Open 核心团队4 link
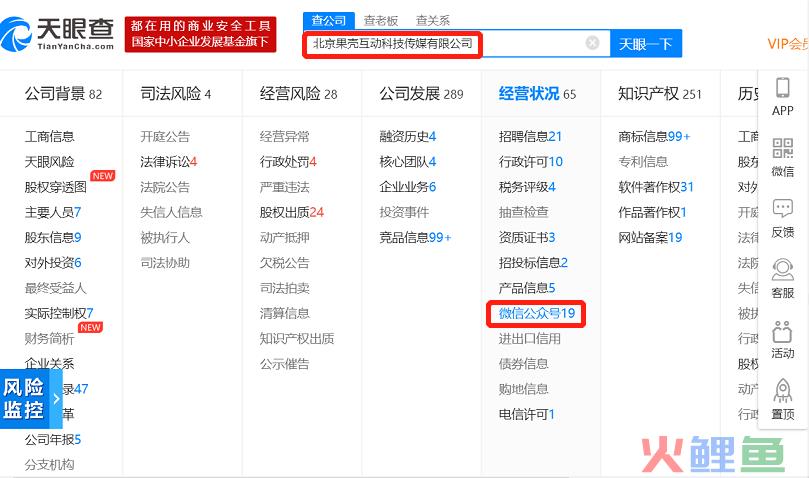Viewport: 809px width, 478px height. [408, 162]
